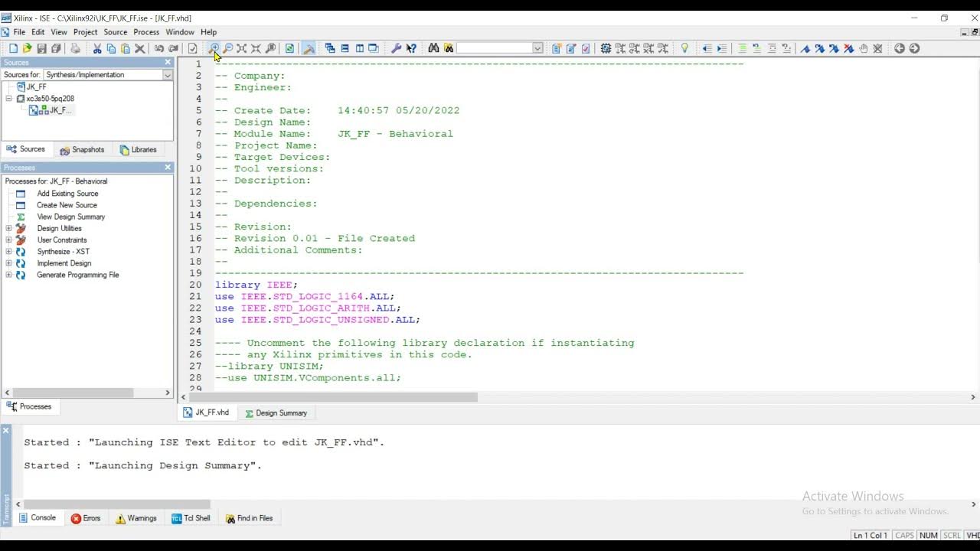980x551 pixels.
Task: Click the Increase Indent icon
Action: pyautogui.click(x=721, y=48)
